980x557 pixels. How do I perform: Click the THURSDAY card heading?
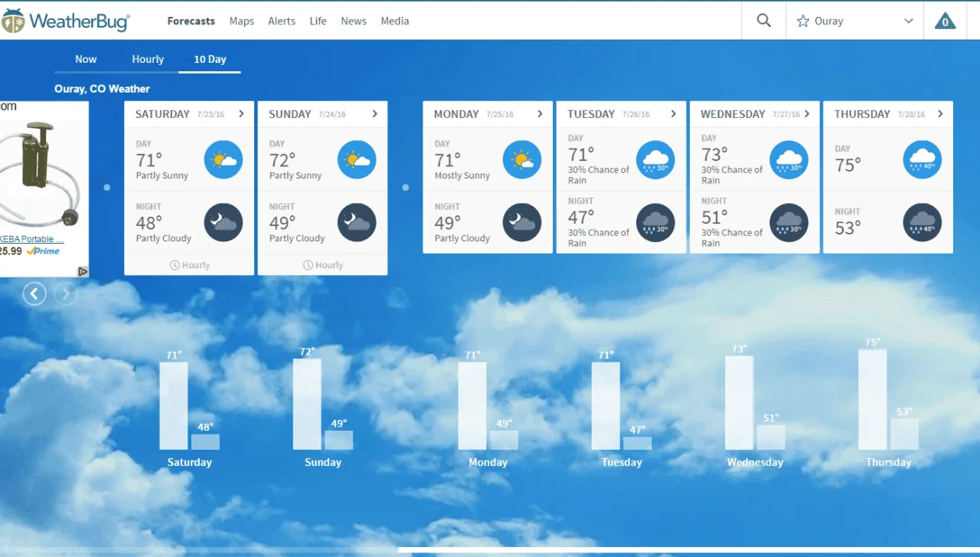862,113
